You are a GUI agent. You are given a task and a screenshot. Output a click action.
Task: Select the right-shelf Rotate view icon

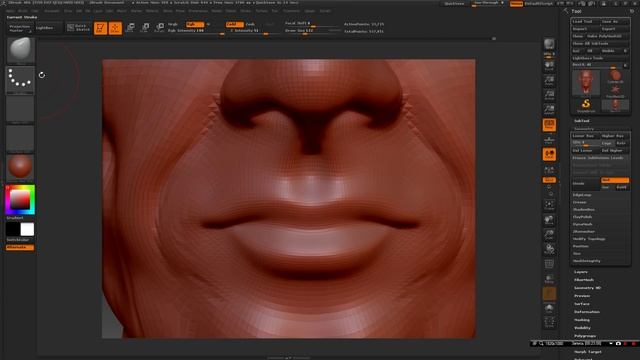point(549,249)
